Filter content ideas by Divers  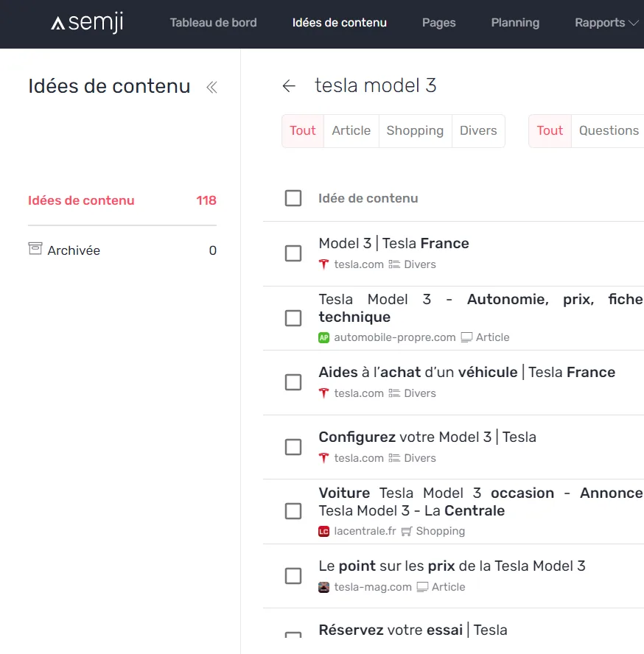click(478, 130)
